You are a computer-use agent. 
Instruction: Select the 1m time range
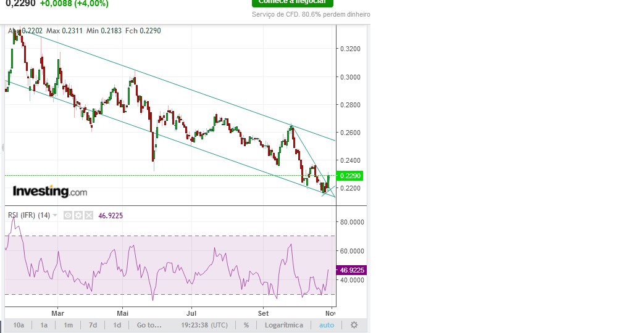tap(68, 325)
